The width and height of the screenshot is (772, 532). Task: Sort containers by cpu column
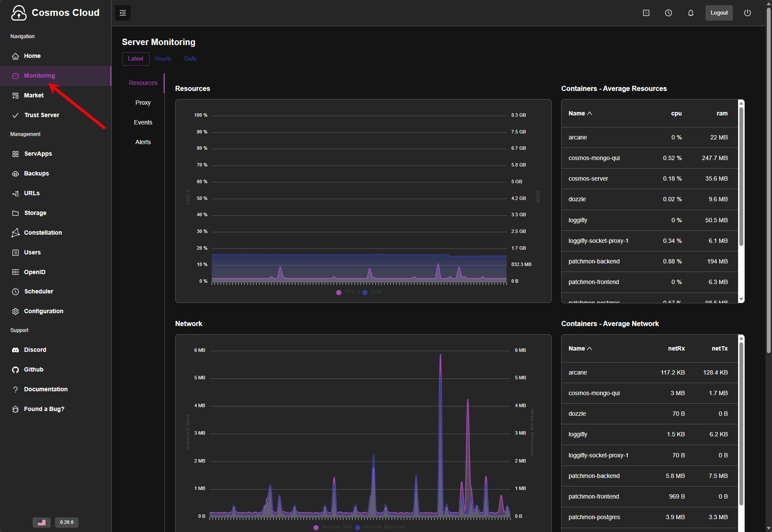pyautogui.click(x=676, y=113)
